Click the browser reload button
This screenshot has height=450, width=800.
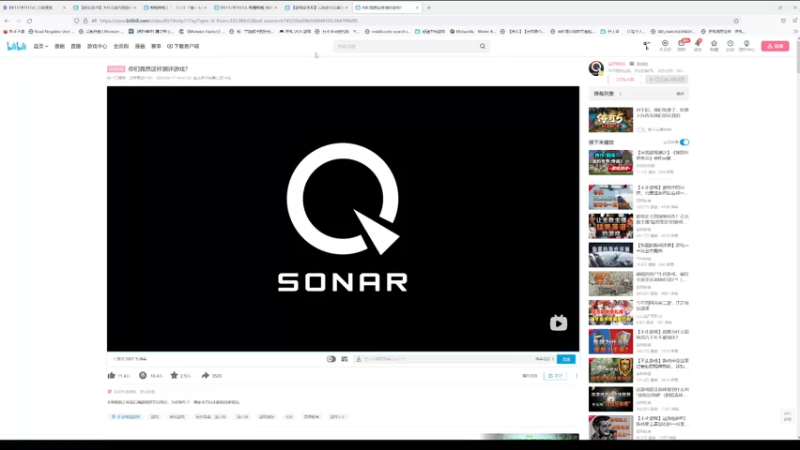click(x=30, y=21)
